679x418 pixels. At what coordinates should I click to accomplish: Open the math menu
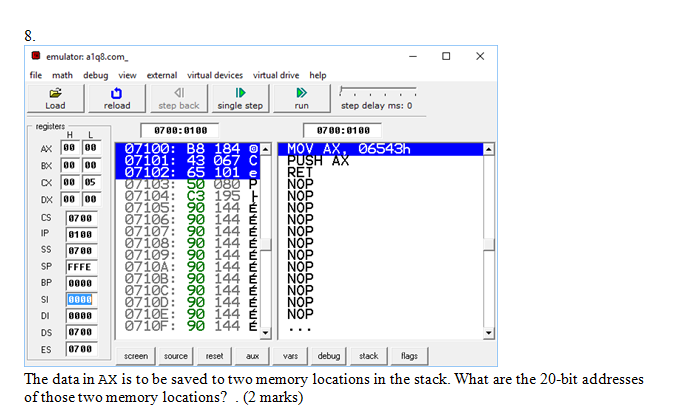click(x=62, y=75)
